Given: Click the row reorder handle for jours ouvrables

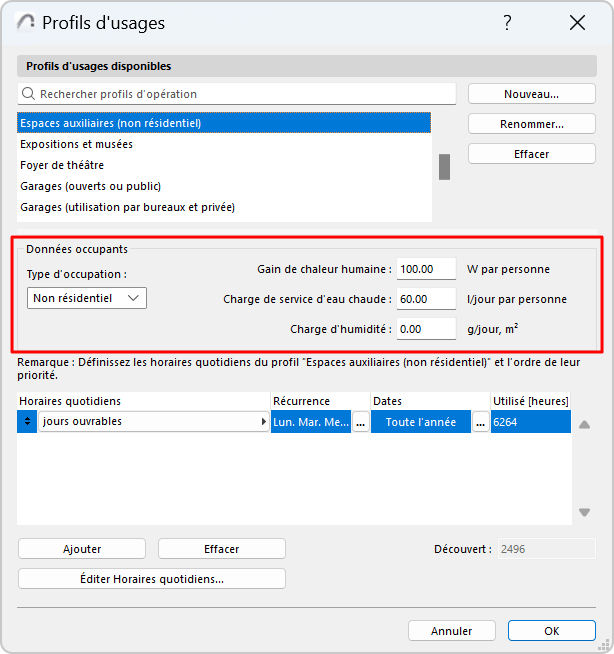Looking at the screenshot, I should pyautogui.click(x=28, y=423).
